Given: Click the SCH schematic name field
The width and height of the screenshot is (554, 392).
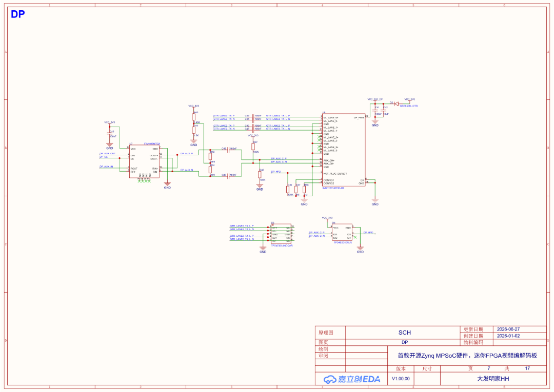Looking at the screenshot, I should click(405, 333).
